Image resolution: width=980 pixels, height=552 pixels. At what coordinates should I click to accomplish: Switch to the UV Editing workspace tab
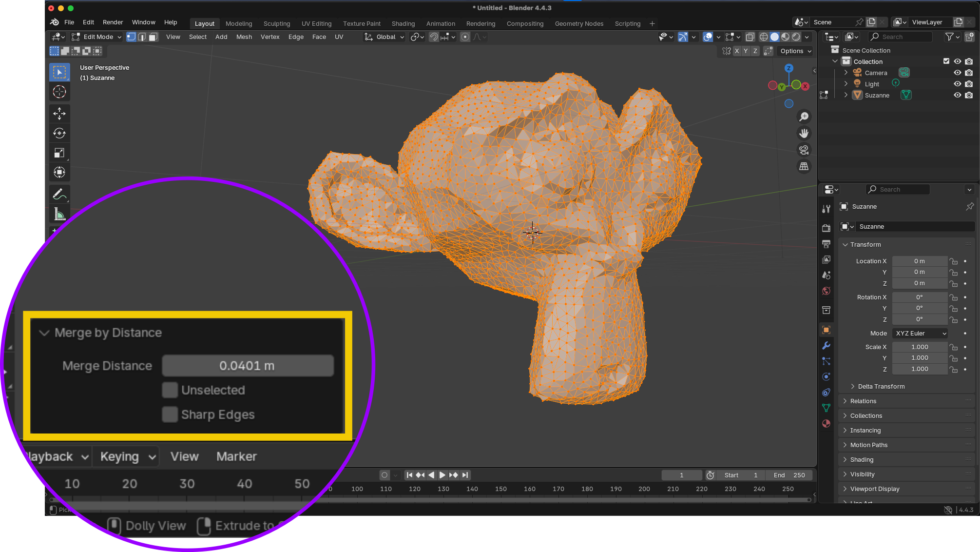click(x=316, y=23)
